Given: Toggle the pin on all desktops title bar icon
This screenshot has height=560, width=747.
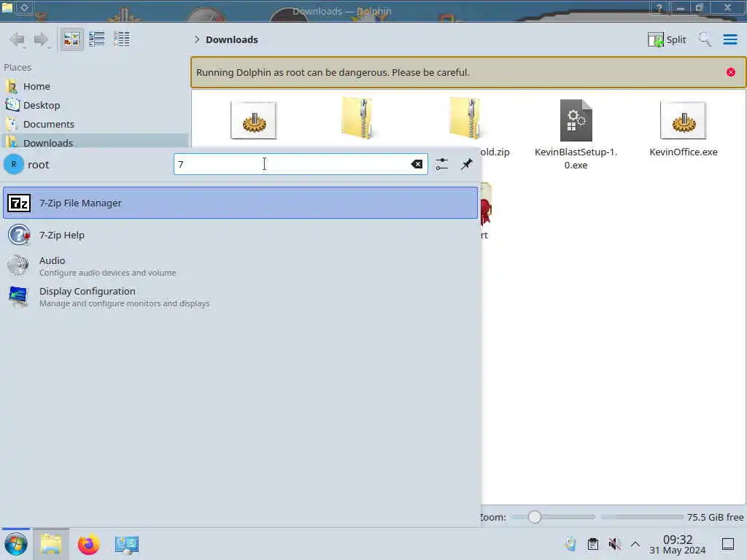Looking at the screenshot, I should coord(25,7).
